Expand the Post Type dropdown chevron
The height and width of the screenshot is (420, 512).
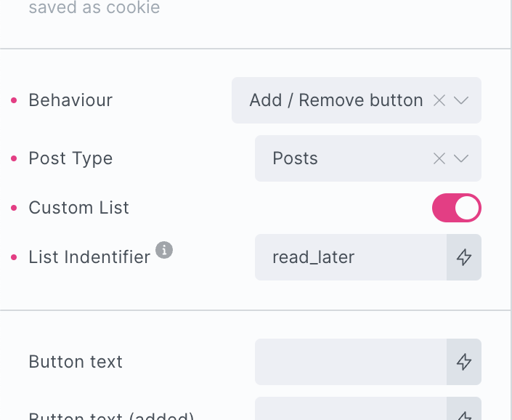(x=461, y=158)
